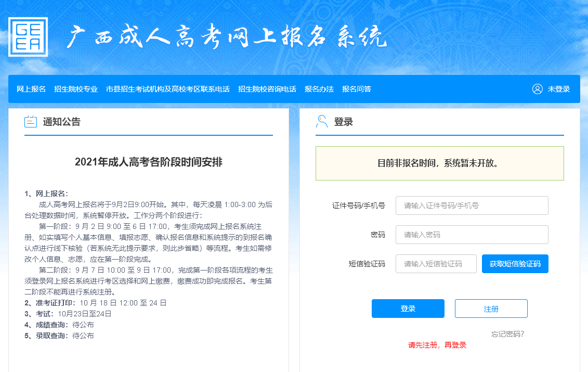Image resolution: width=588 pixels, height=372 pixels.
Task: Click the 证件号码/手机号 input field
Action: (472, 206)
